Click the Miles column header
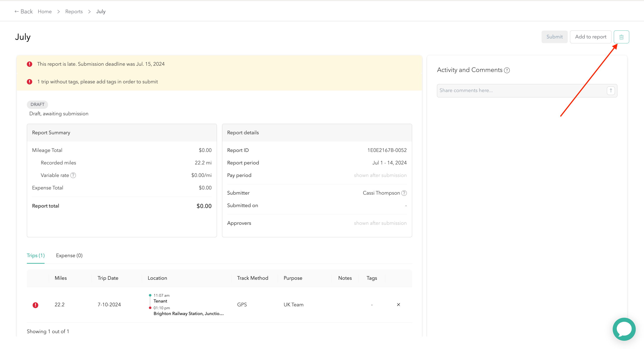Image resolution: width=644 pixels, height=349 pixels. click(61, 278)
